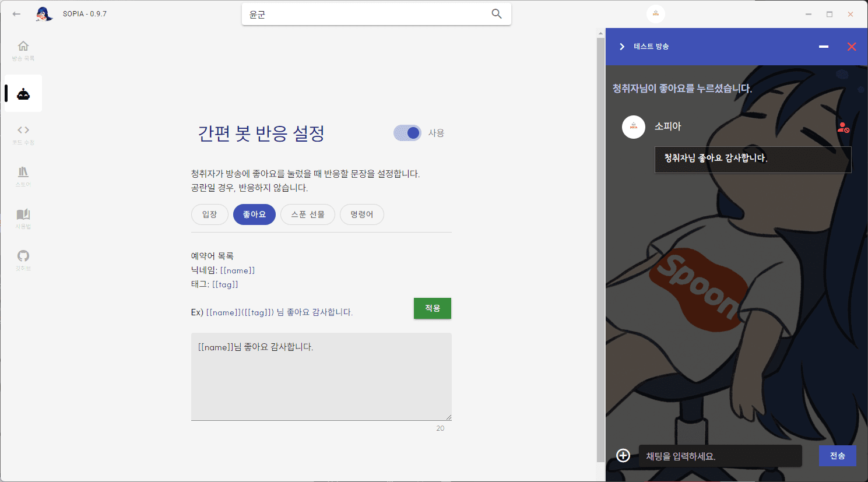Click the 청취자님이 좋아요를 누르셨습니다 notice
This screenshot has height=482, width=868.
pos(682,89)
